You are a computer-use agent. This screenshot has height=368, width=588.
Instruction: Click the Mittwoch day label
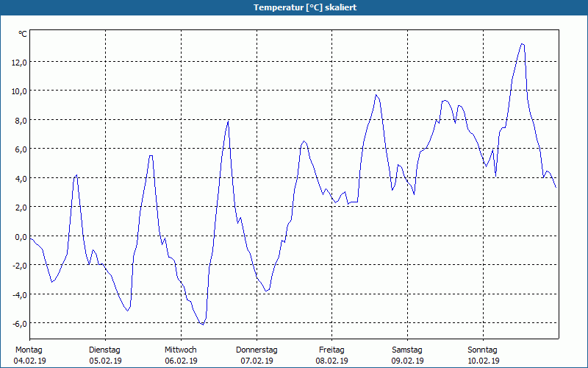(180, 350)
